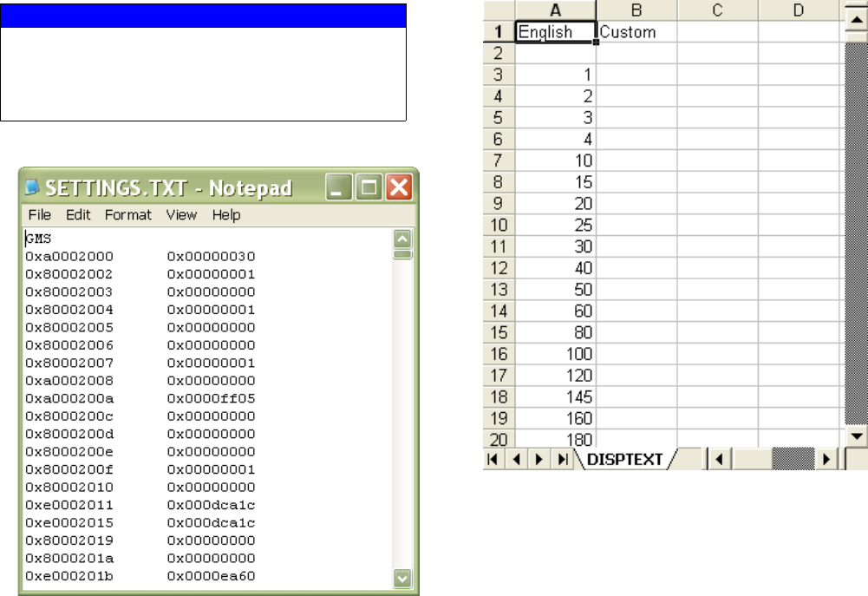
Task: Open the Help menu in Notepad
Action: [x=225, y=215]
